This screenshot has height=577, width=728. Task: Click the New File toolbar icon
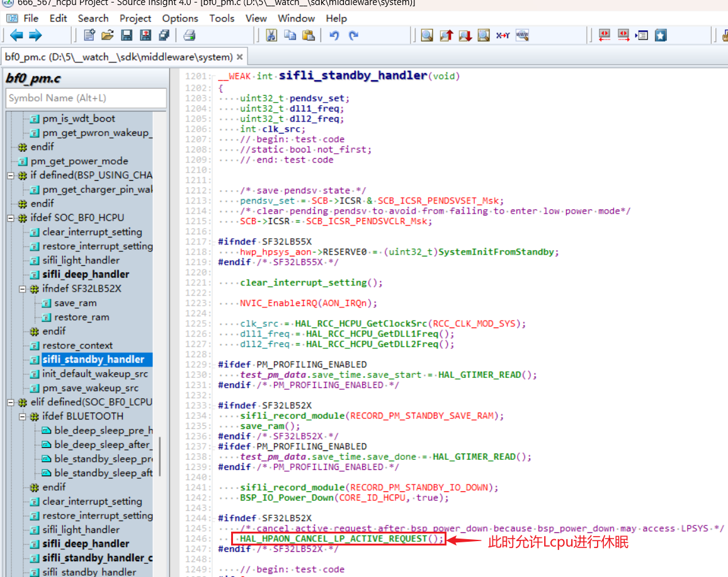point(89,35)
